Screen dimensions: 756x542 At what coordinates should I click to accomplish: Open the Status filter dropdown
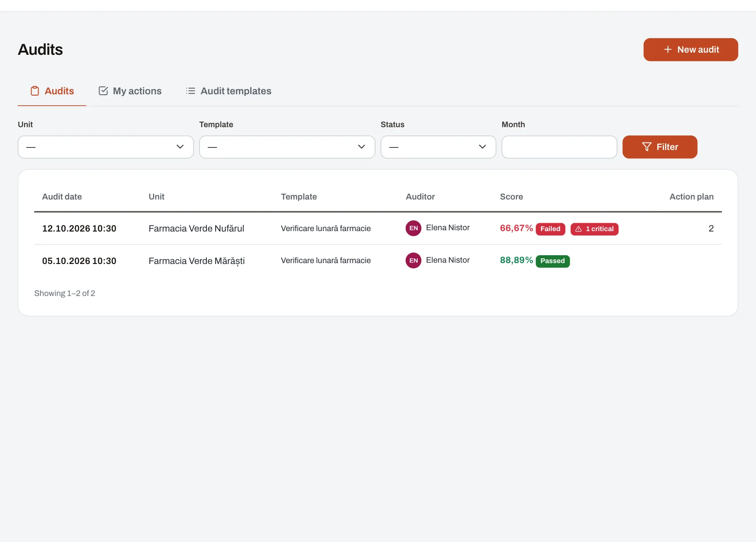[438, 147]
